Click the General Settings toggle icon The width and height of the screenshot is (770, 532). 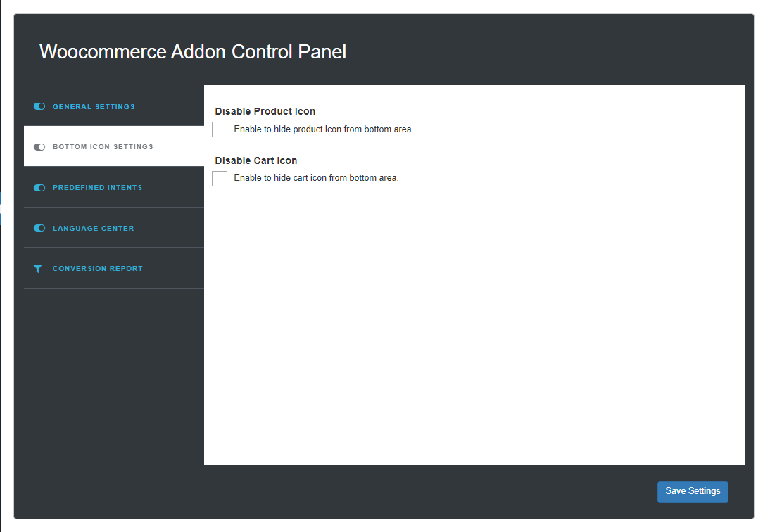pyautogui.click(x=39, y=106)
